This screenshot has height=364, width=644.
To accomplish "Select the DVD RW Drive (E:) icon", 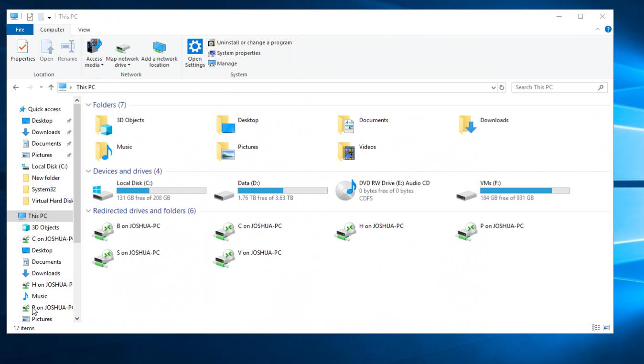I will [x=346, y=190].
